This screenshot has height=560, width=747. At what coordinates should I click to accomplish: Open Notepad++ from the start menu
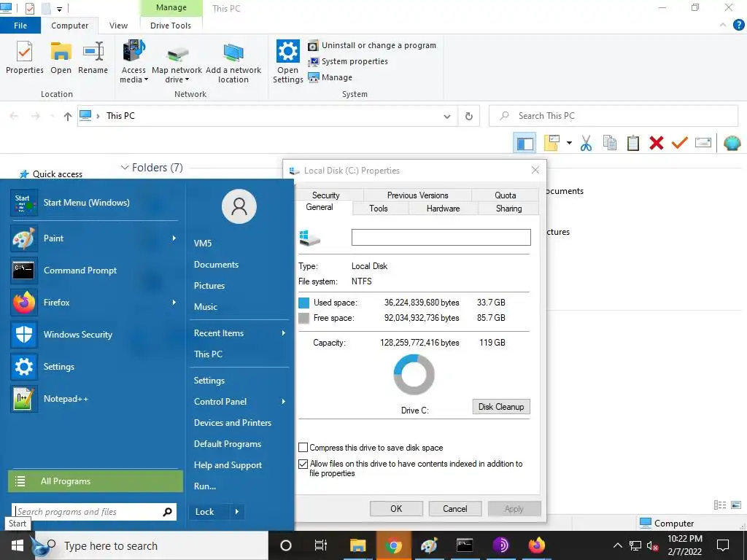click(x=94, y=399)
